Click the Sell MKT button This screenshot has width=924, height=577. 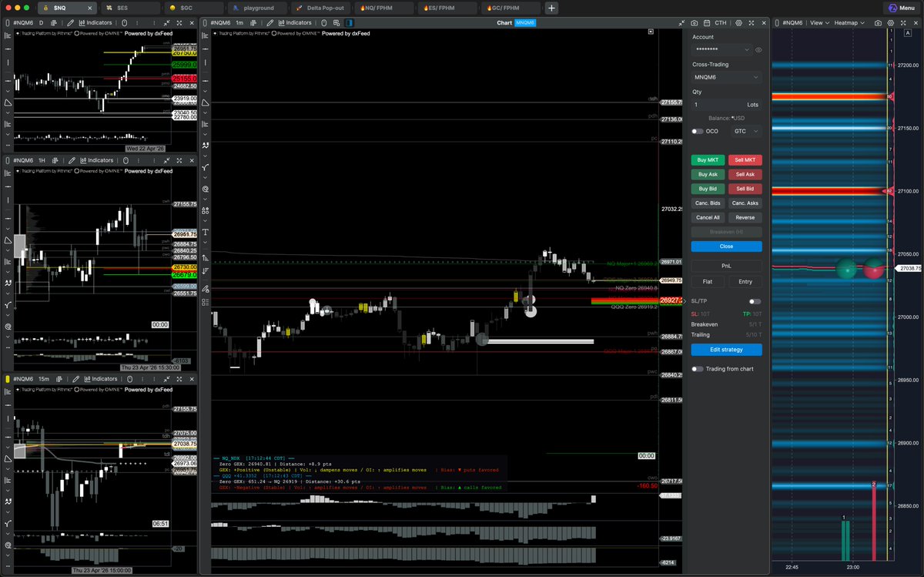(745, 160)
